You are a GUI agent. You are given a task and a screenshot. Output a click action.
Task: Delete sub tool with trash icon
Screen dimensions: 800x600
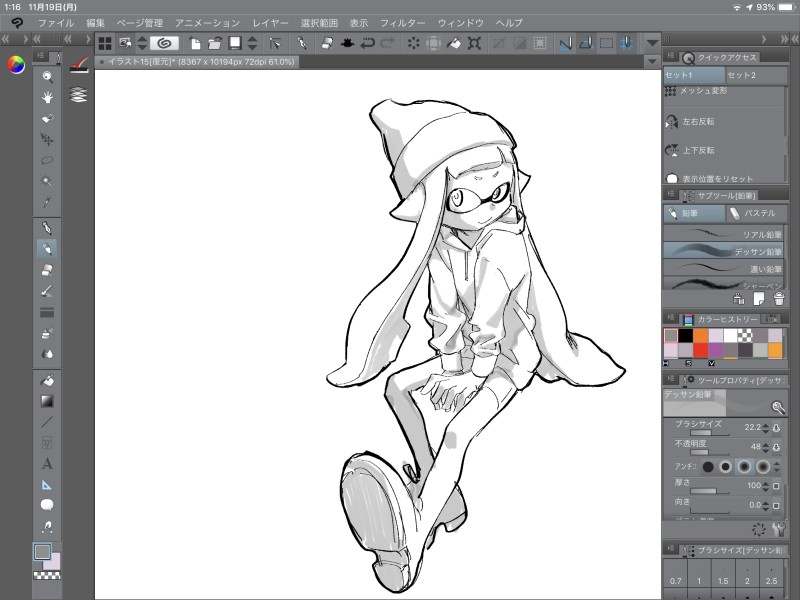[777, 297]
